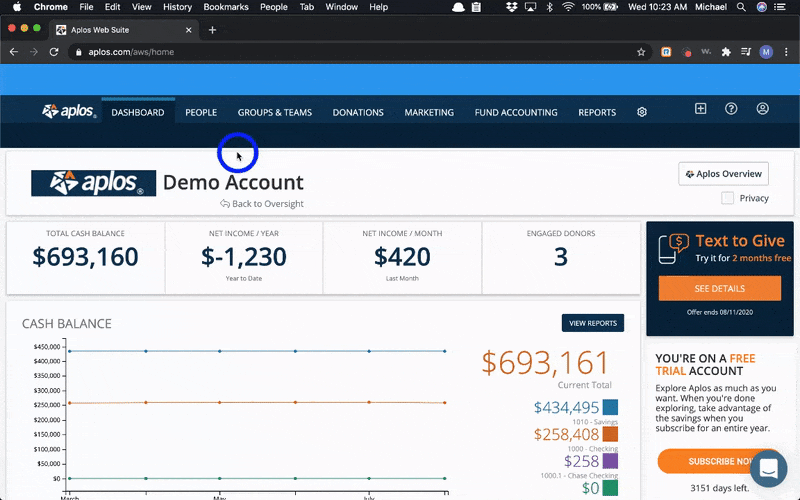800x500 pixels.
Task: Go forward with the browser arrow
Action: pos(34,52)
